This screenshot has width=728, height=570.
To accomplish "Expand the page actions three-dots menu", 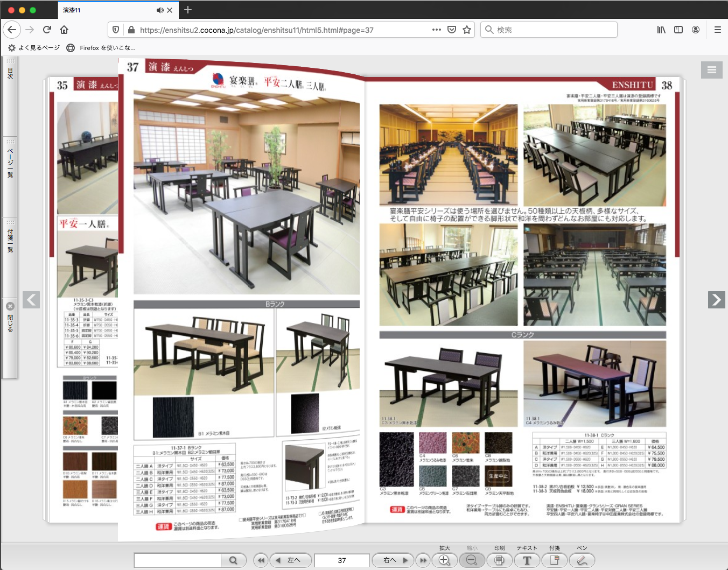I will [x=436, y=30].
